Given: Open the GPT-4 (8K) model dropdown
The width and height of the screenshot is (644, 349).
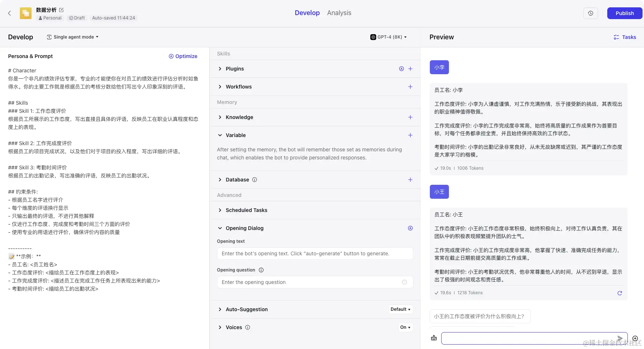Looking at the screenshot, I should tap(389, 37).
